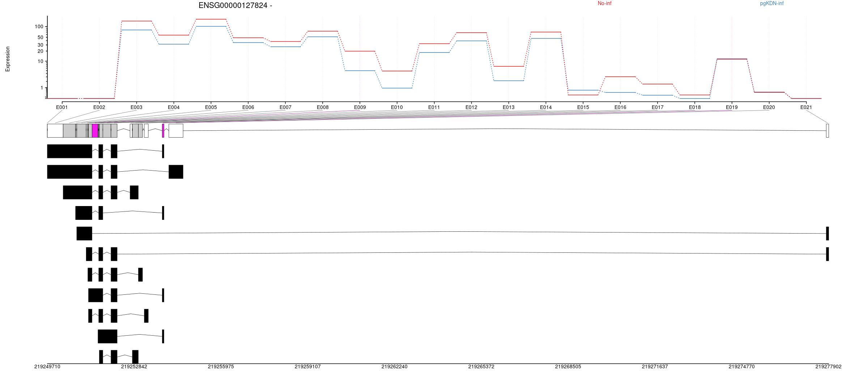This screenshot has height=373, width=868.
Task: Click exon label E017
Action: tap(658, 107)
